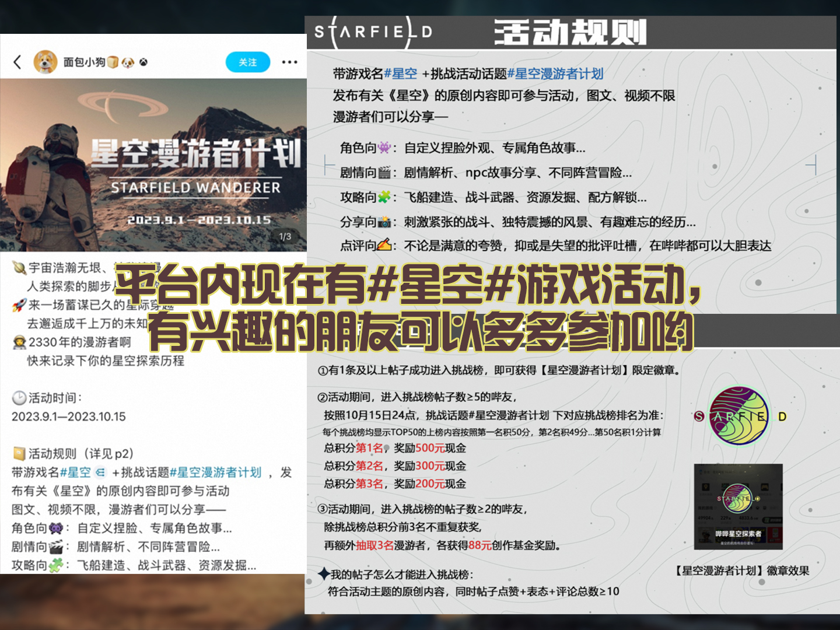
Task: Click the 角色向 line on the rules poster
Action: (463, 148)
